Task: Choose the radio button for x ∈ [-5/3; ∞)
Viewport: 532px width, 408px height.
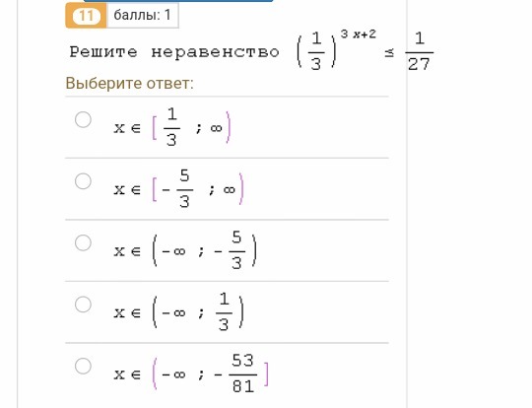Action: point(83,181)
